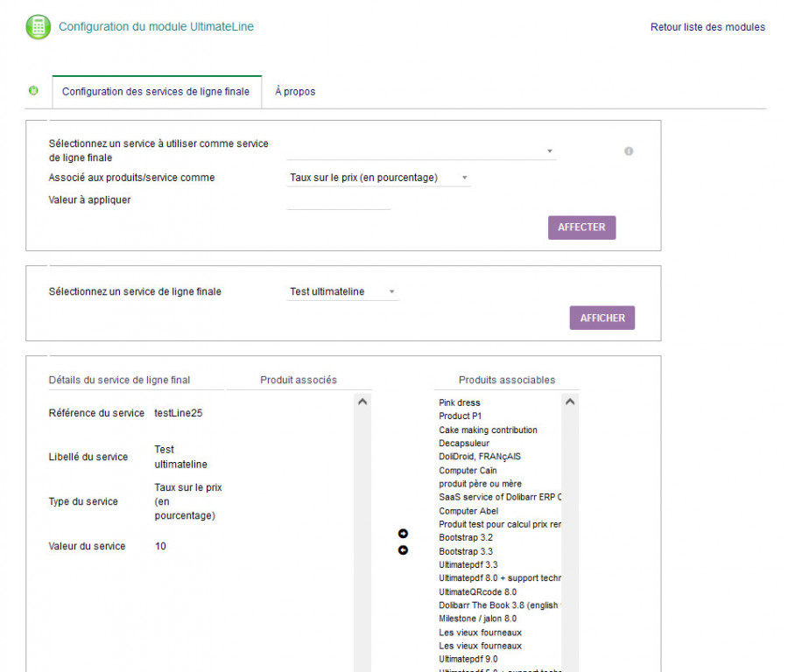
Task: Switch to the 'À propos' tab
Action: 295,92
